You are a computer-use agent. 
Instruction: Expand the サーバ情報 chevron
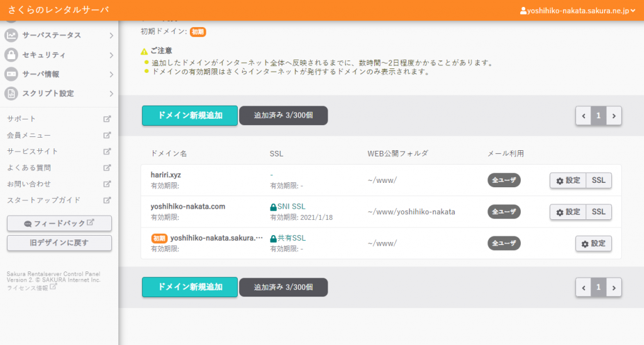[111, 74]
